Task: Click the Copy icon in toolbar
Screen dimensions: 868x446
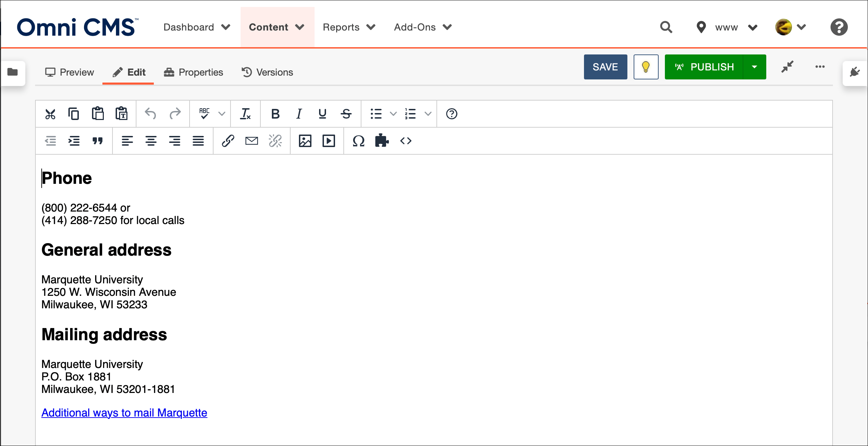Action: (x=74, y=114)
